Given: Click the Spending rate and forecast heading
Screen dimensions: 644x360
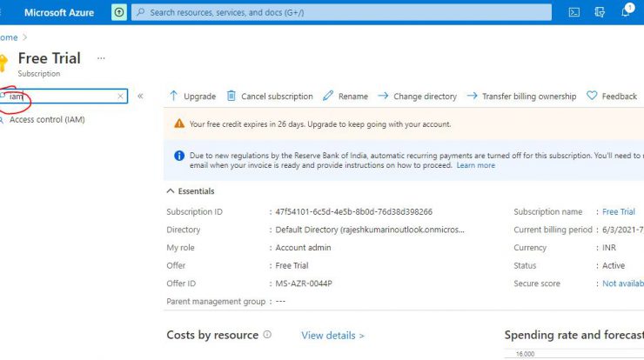Looking at the screenshot, I should (x=574, y=335).
